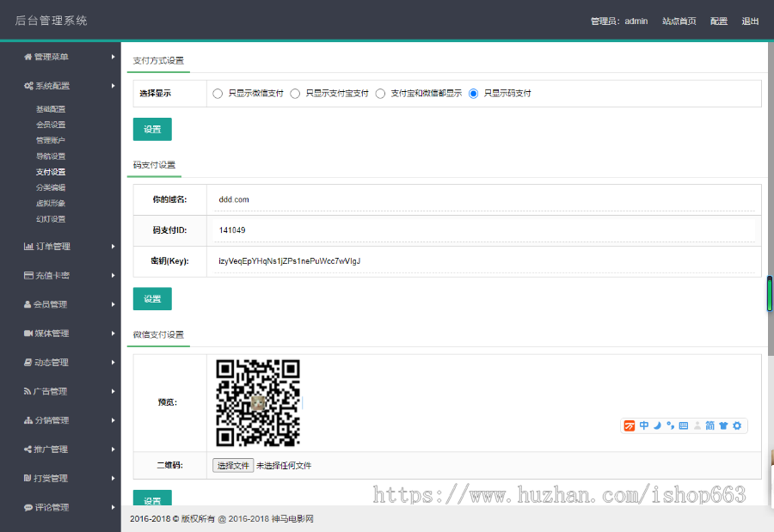Open the 基础配置 submenu item
The height and width of the screenshot is (532, 774).
tap(51, 109)
